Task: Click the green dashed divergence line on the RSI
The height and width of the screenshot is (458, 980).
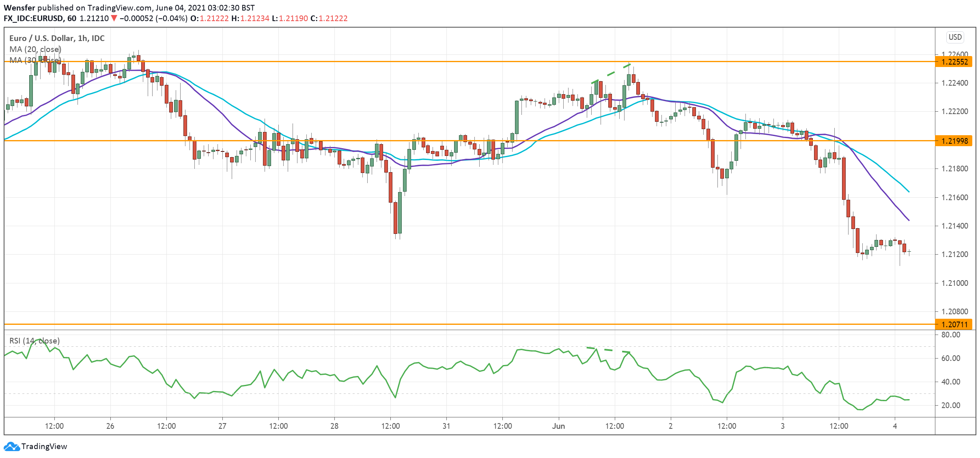Action: click(608, 350)
